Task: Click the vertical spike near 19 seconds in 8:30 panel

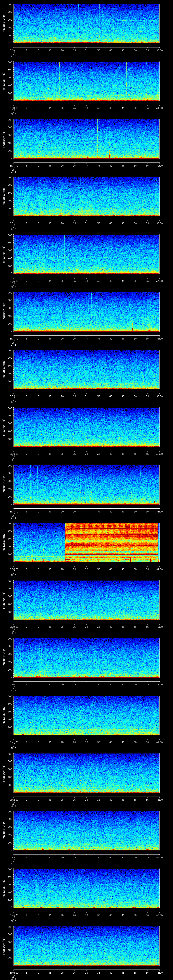Action: [60, 80]
